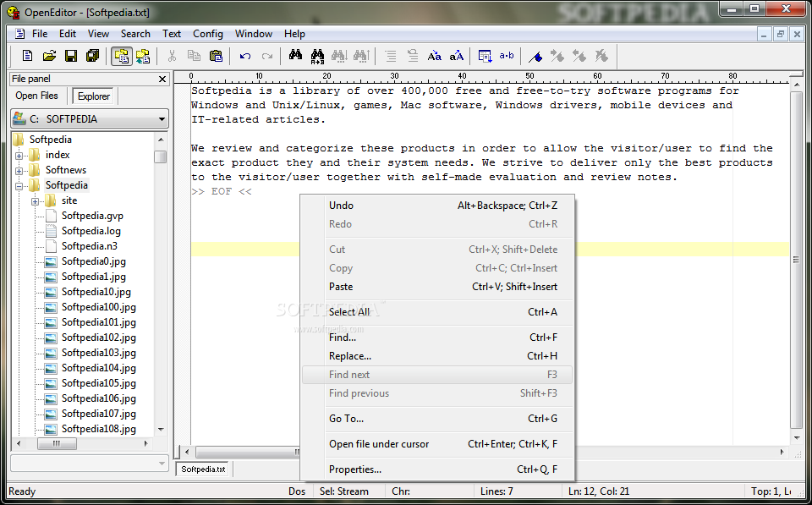Open the File menu
The width and height of the screenshot is (812, 505).
click(x=40, y=34)
